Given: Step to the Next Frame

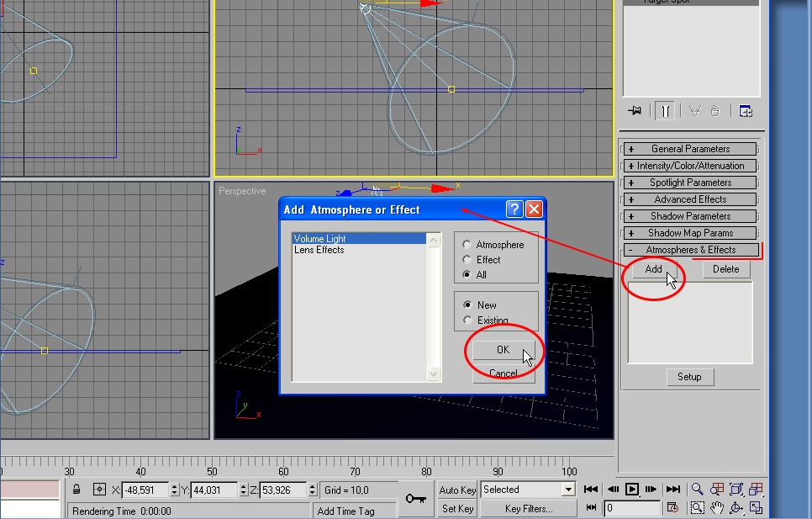Looking at the screenshot, I should (x=651, y=489).
